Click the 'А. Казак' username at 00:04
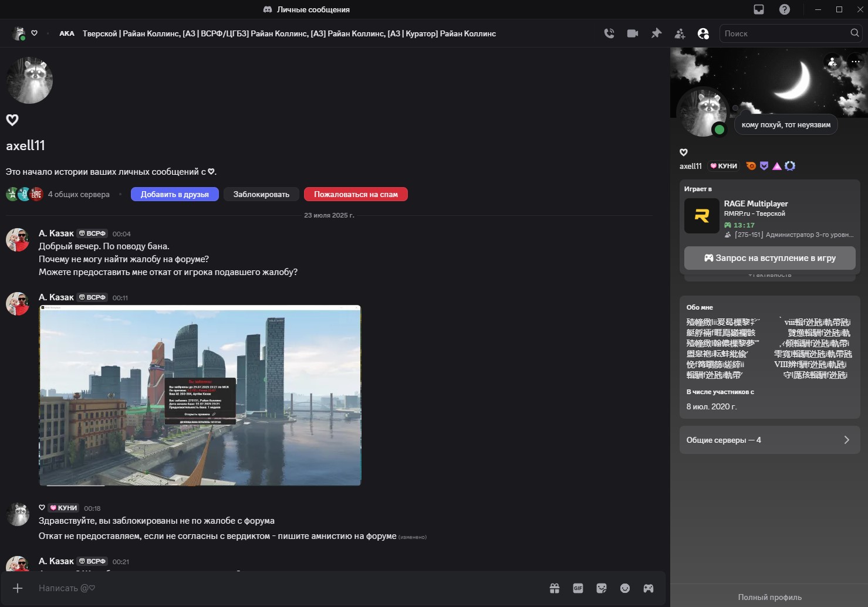 coord(56,233)
